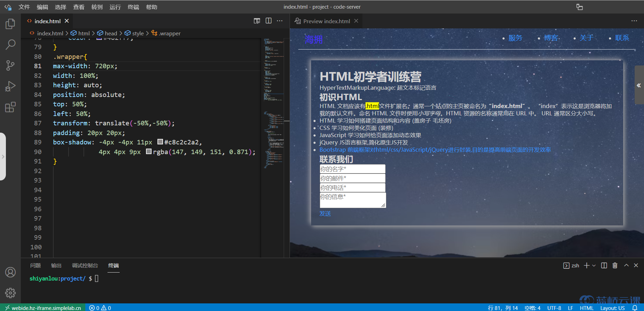The height and width of the screenshot is (311, 644).
Task: Open the Search view in activity bar
Action: 10,44
